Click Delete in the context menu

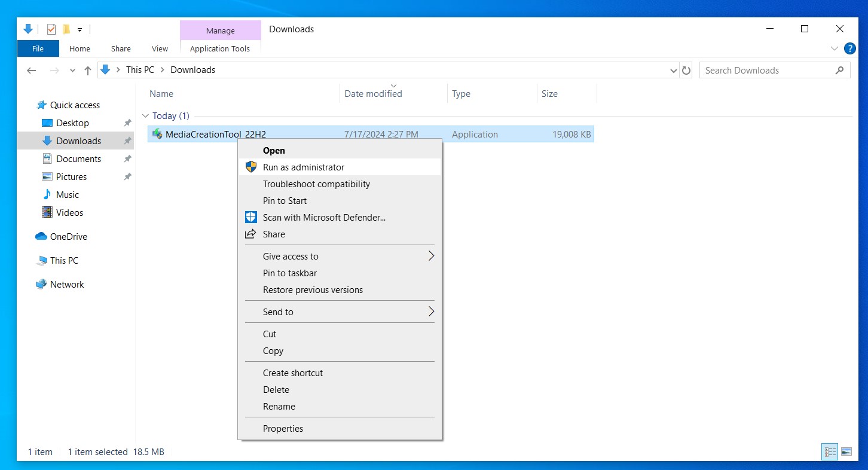[340, 390]
